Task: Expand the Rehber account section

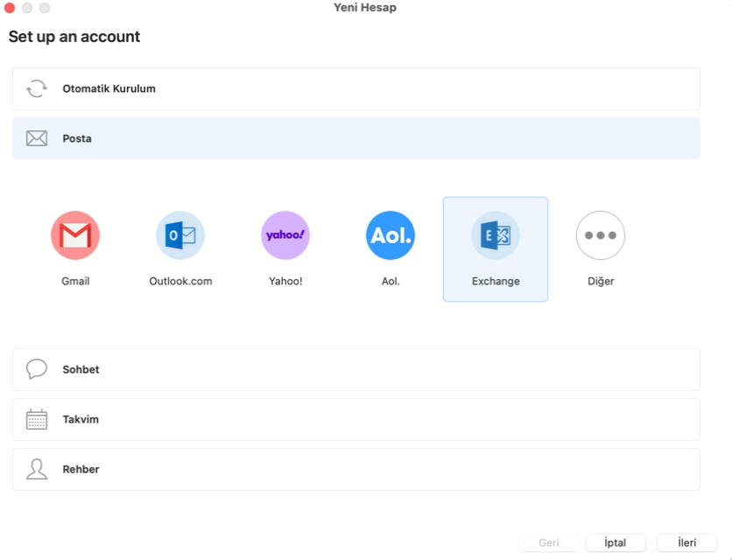Action: click(356, 470)
